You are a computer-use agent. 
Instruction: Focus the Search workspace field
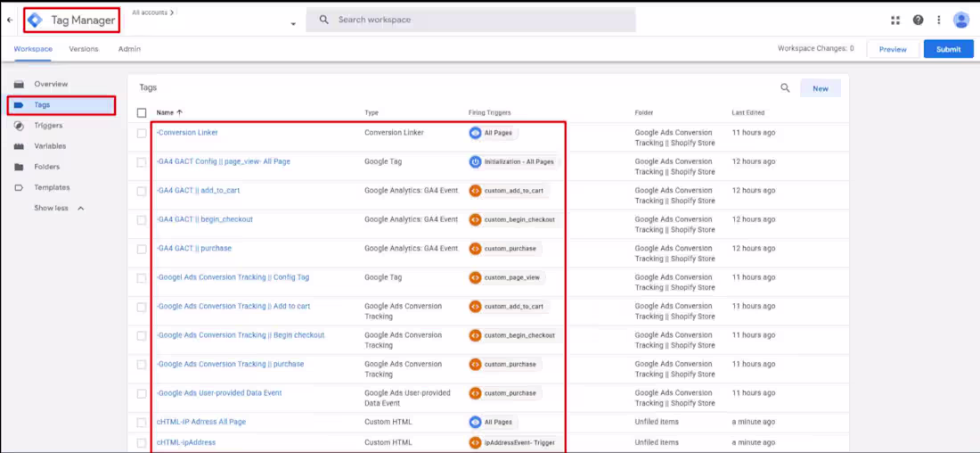[x=470, y=20]
